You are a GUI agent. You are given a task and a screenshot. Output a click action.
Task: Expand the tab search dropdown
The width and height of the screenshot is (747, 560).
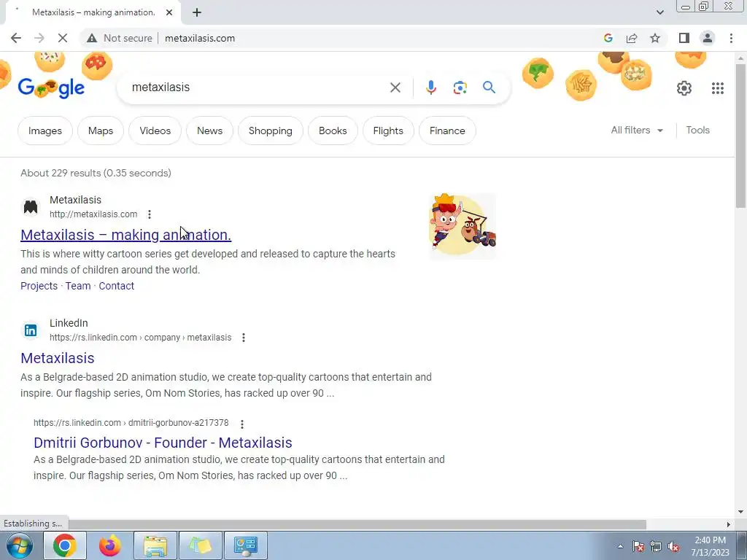pyautogui.click(x=659, y=12)
